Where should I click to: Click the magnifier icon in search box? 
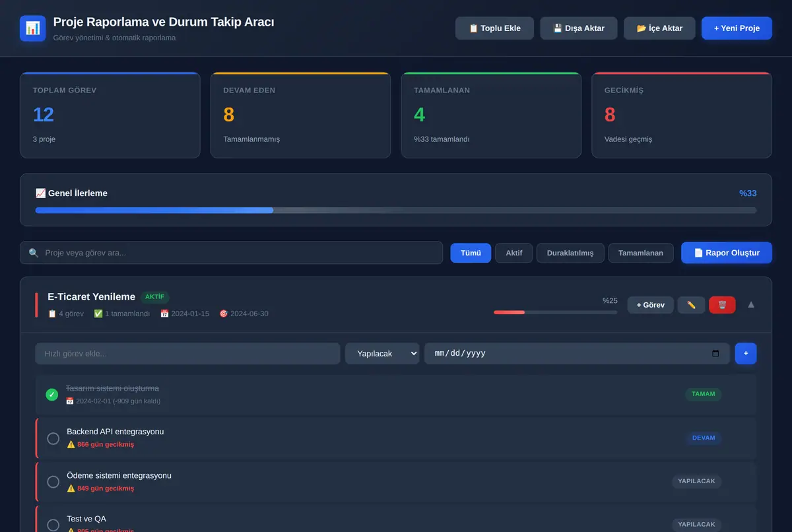tap(34, 253)
